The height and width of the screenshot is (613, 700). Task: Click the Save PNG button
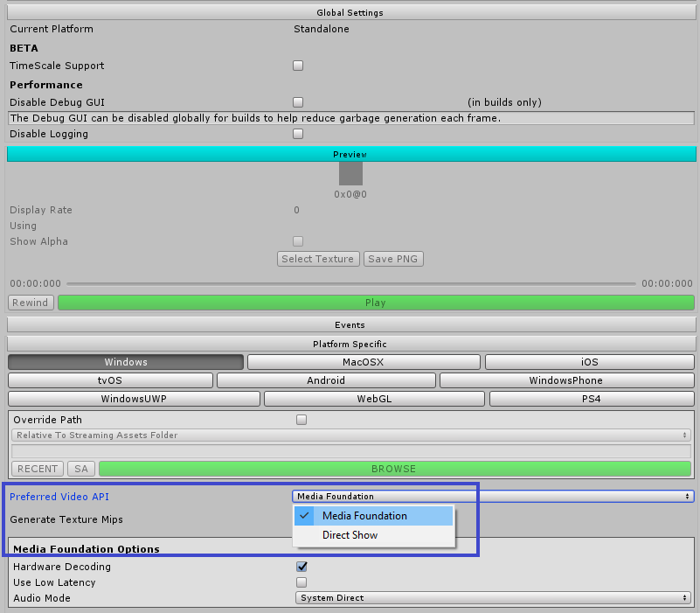(393, 259)
